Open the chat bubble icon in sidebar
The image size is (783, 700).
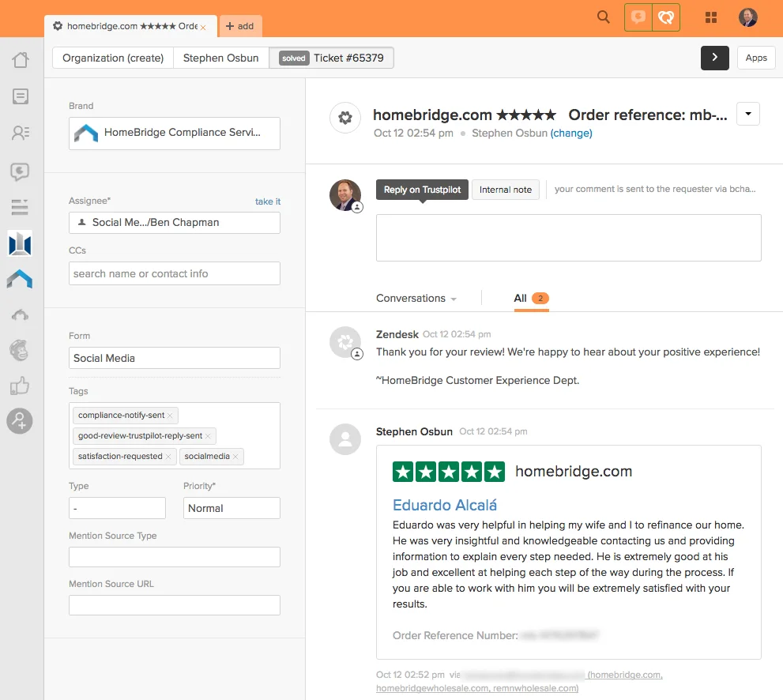point(20,171)
